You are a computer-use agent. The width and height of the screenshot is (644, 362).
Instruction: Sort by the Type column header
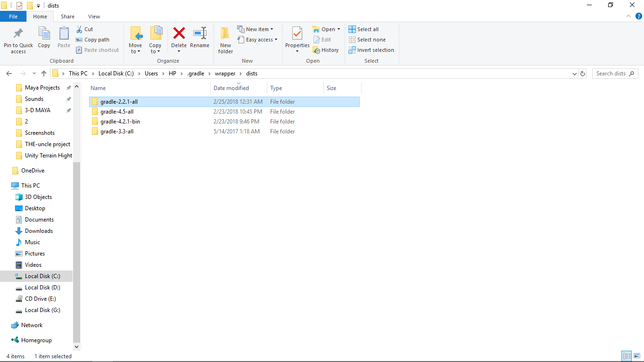click(x=295, y=88)
